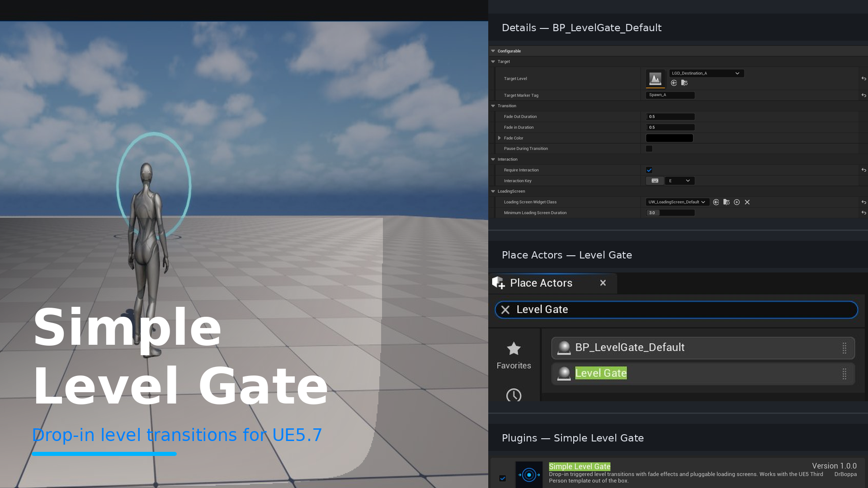Use selected asset for Target Level
This screenshot has height=488, width=868.
click(674, 83)
